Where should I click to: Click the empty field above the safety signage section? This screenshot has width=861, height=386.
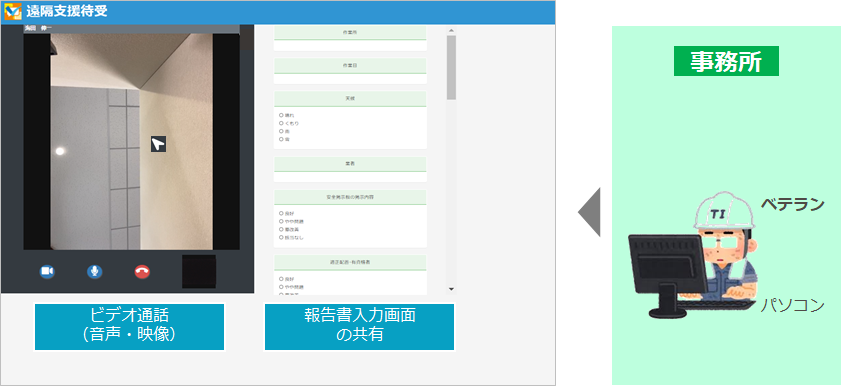[350, 177]
